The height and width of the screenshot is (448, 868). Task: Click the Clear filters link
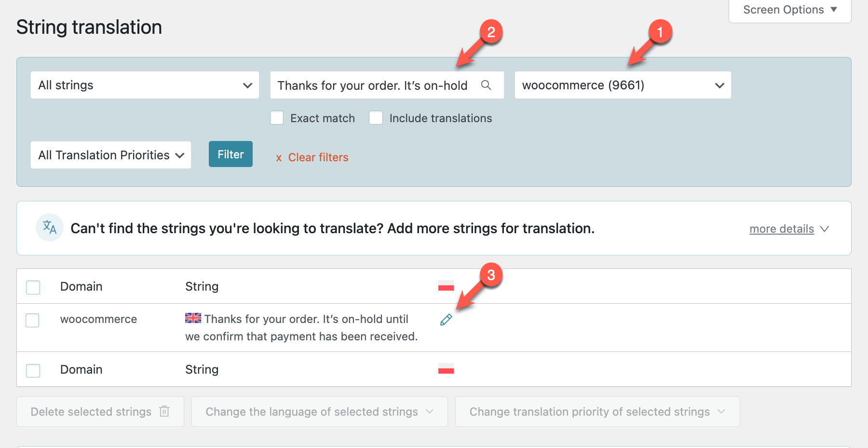click(318, 157)
